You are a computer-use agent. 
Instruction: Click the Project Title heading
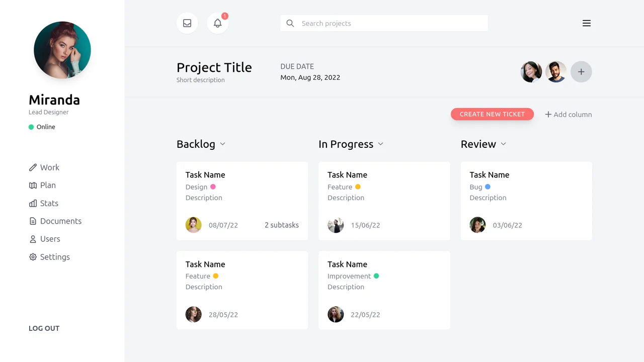214,67
